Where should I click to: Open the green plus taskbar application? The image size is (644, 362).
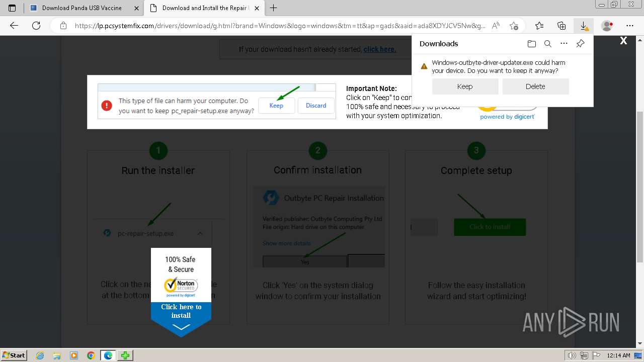[x=125, y=355]
